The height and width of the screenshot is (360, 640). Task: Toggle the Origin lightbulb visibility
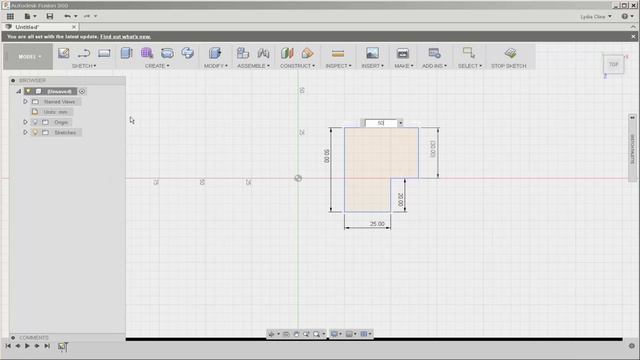[35, 122]
